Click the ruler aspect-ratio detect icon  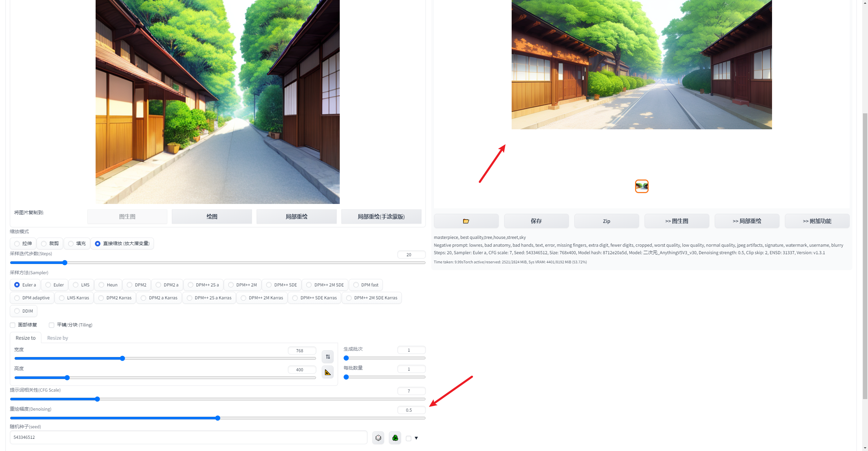pyautogui.click(x=328, y=372)
